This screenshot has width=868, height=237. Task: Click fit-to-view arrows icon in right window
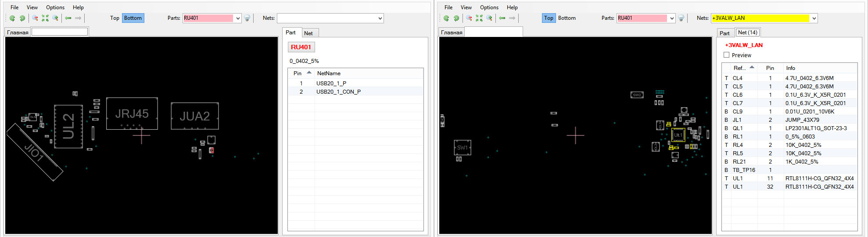tap(479, 18)
